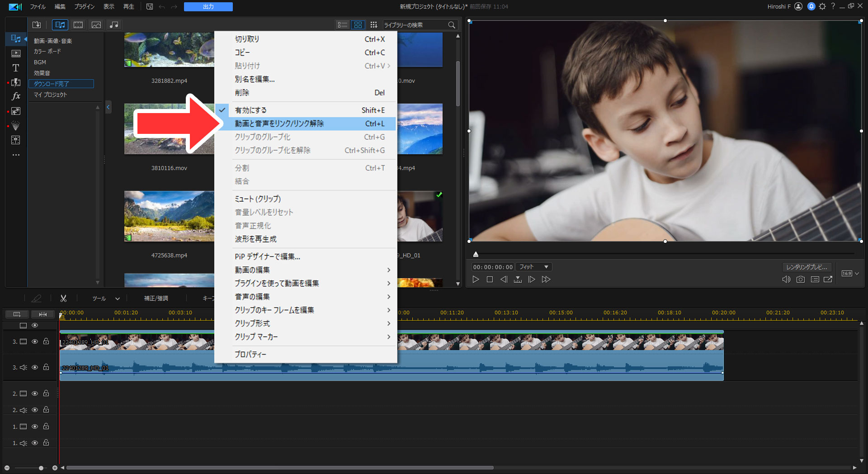Lock audio track 3
This screenshot has width=868, height=474.
46,367
